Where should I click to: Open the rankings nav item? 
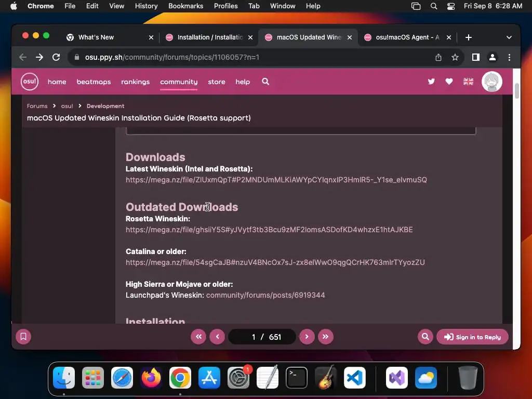pyautogui.click(x=136, y=82)
